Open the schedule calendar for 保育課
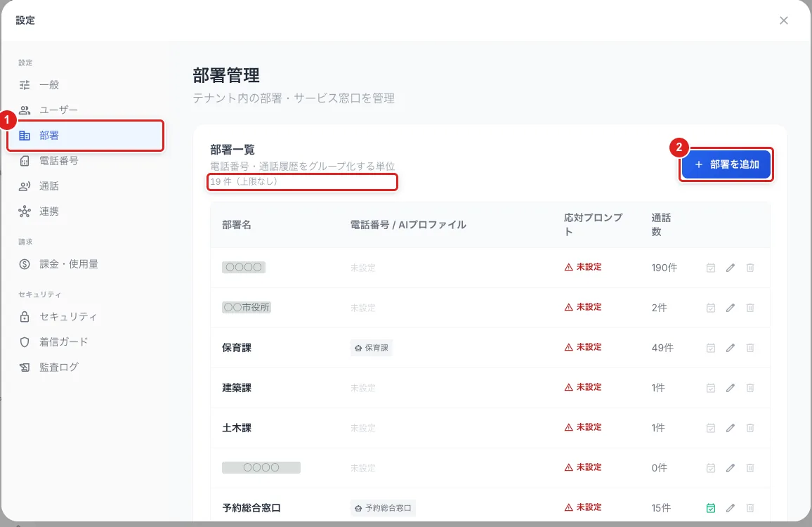This screenshot has width=812, height=527. (x=711, y=348)
